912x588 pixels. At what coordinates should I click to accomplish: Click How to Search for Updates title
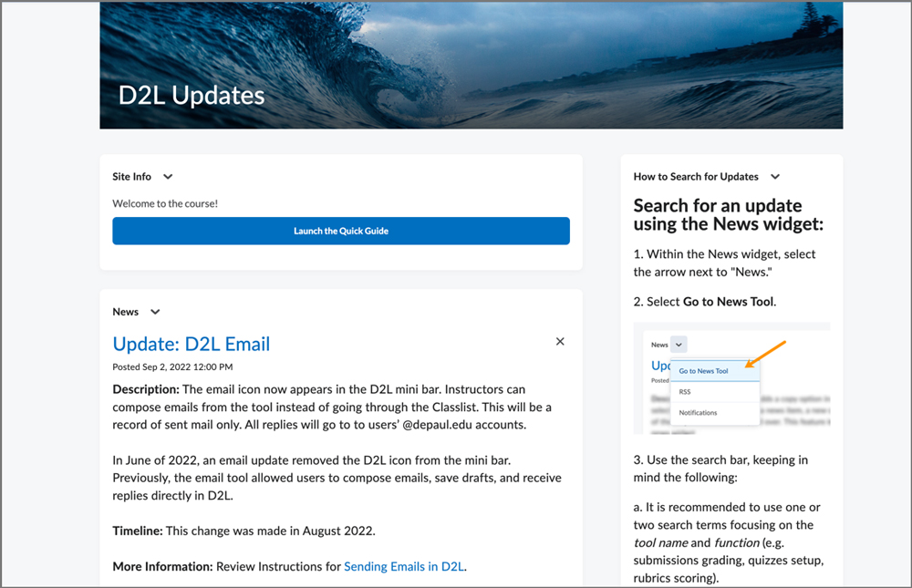pos(696,177)
